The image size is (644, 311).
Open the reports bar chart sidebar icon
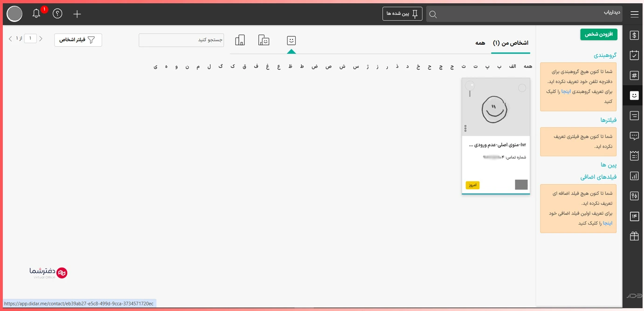pyautogui.click(x=634, y=176)
